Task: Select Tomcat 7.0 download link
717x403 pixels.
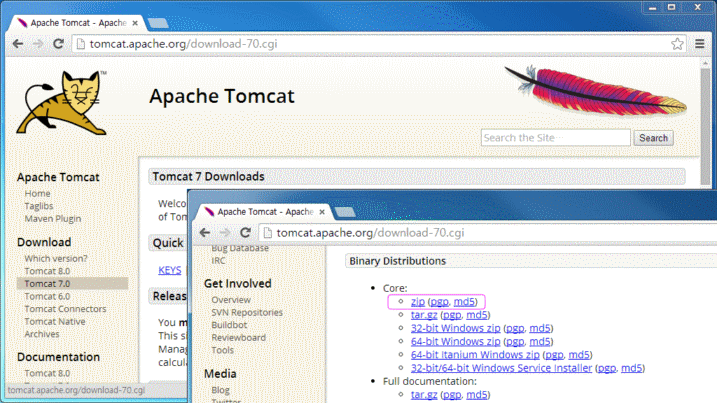Action: point(47,284)
